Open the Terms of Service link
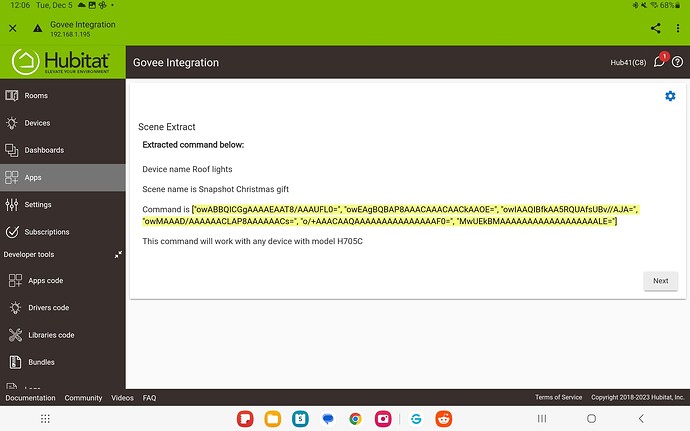The width and height of the screenshot is (690, 431). (x=558, y=398)
